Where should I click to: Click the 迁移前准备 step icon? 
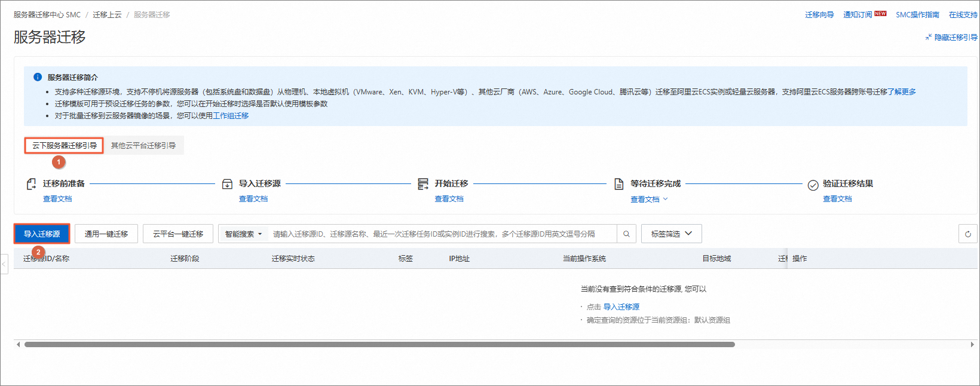point(31,184)
